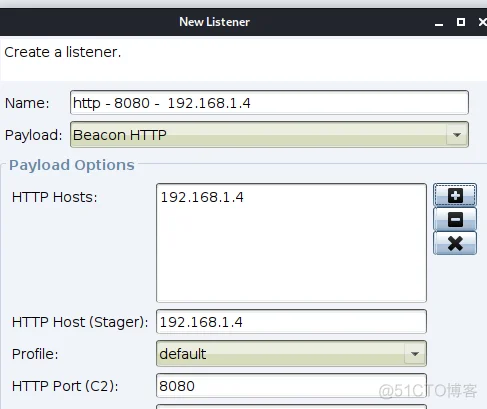Focus the Name text field
The image size is (487, 409).
tap(269, 103)
